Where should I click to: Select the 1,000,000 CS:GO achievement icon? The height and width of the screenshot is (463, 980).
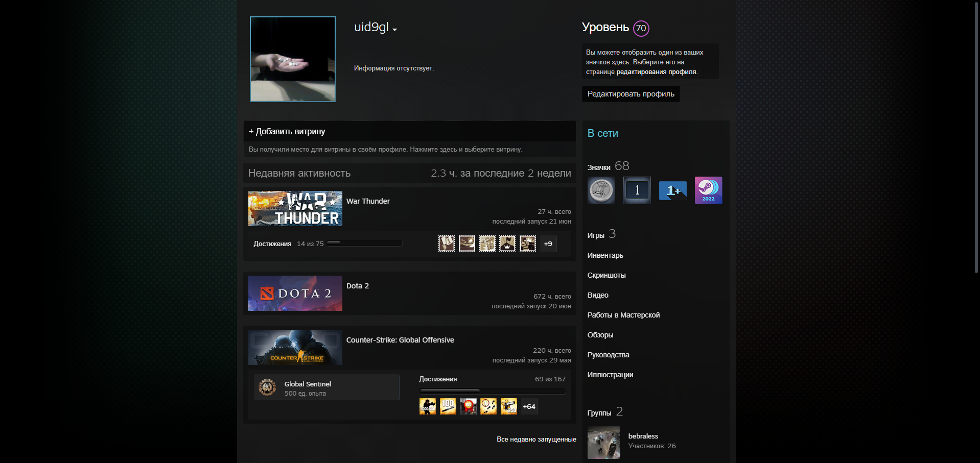pyautogui.click(x=428, y=406)
